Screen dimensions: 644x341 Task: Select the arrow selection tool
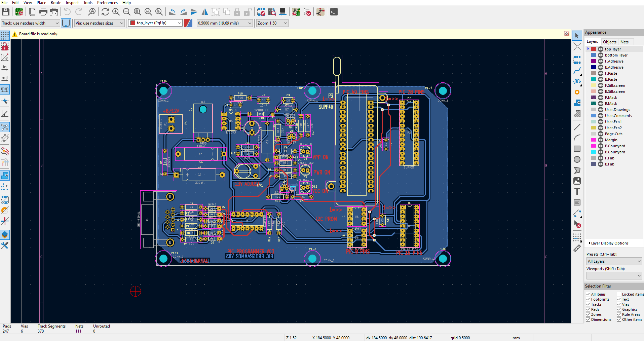coord(577,35)
